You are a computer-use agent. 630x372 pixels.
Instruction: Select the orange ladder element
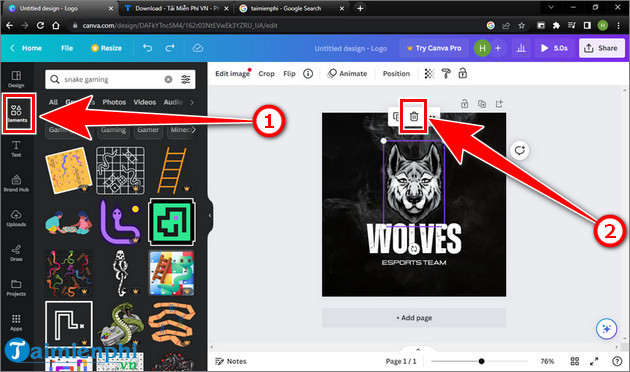click(x=172, y=170)
